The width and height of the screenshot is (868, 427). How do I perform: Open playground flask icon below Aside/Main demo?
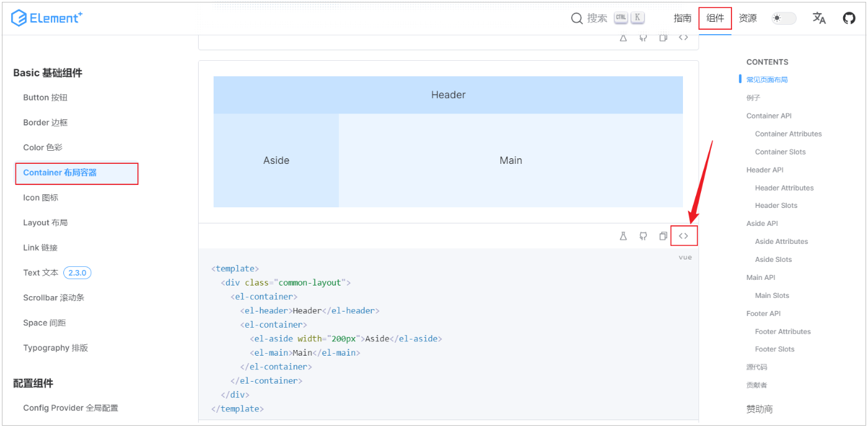click(623, 236)
